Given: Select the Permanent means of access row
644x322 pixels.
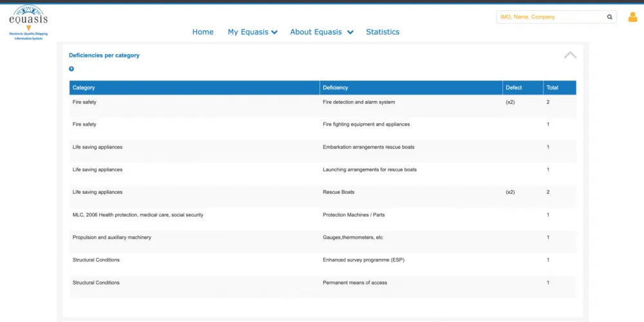Looking at the screenshot, I should point(323,287).
